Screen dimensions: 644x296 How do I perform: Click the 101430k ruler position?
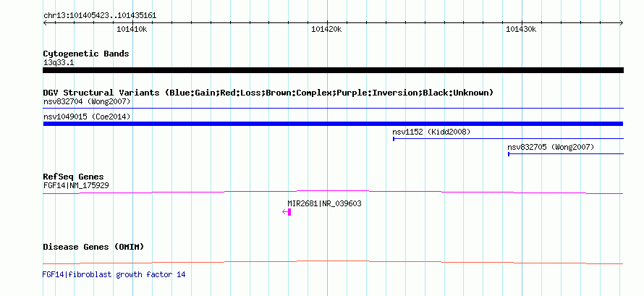[521, 30]
